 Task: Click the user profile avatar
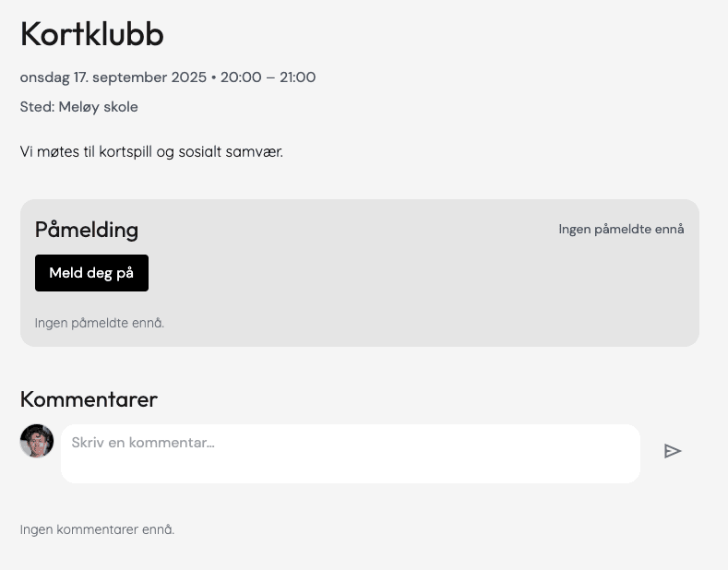pyautogui.click(x=37, y=441)
